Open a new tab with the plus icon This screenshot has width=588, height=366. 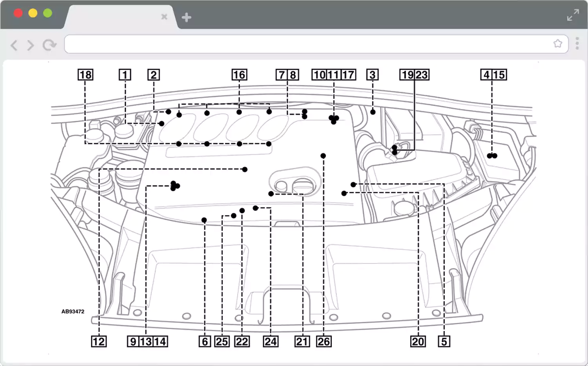186,17
